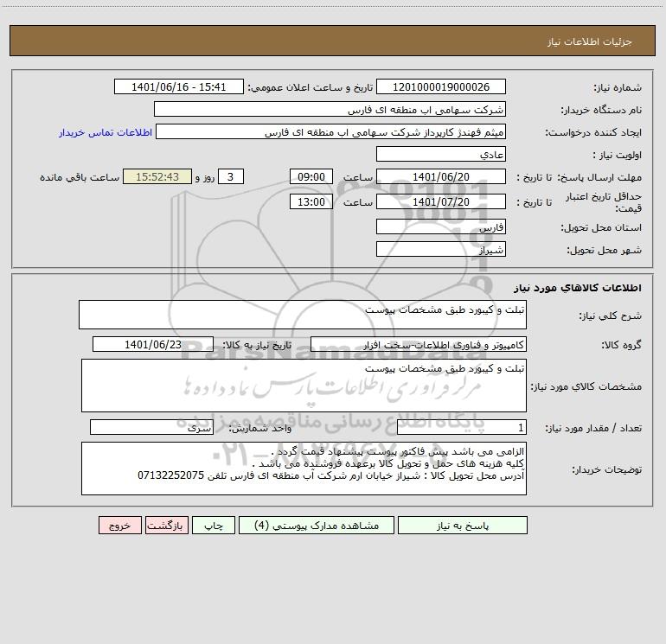The width and height of the screenshot is (666, 644).
Task: Click the label واحد شمارش
Action: tap(260, 429)
